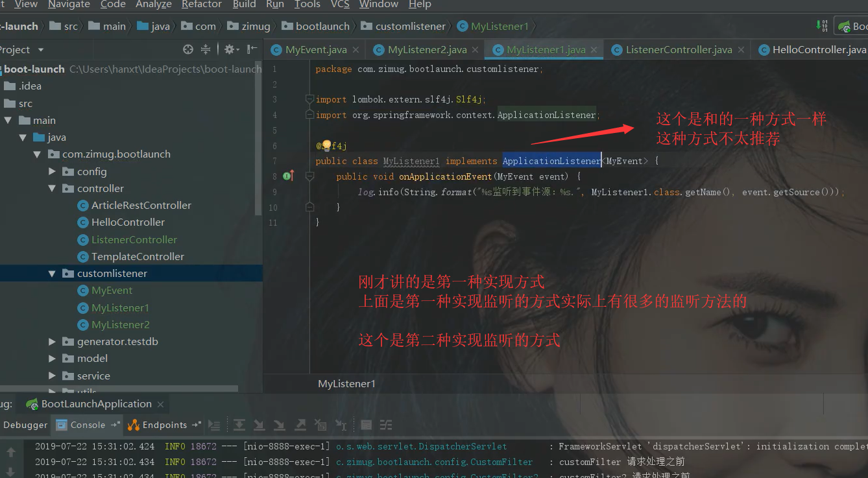Collapse the customlistener package

point(53,274)
